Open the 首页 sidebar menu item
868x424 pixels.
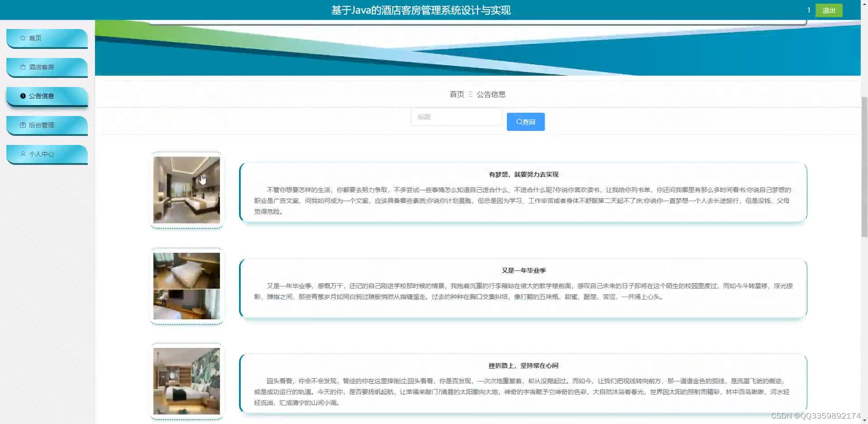point(47,38)
